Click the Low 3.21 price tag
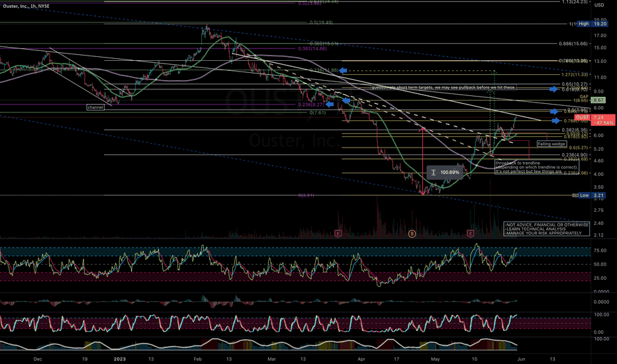This screenshot has height=364, width=617. (593, 195)
